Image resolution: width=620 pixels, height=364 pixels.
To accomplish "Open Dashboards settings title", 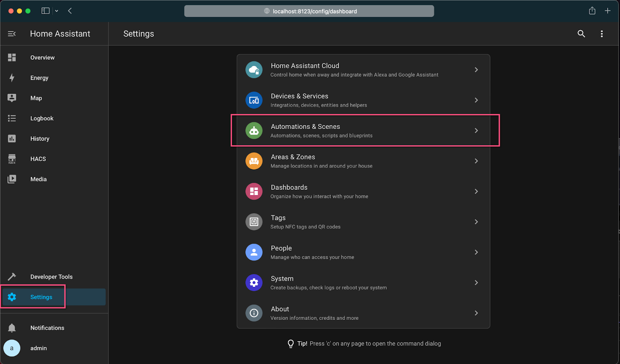I will tap(289, 187).
